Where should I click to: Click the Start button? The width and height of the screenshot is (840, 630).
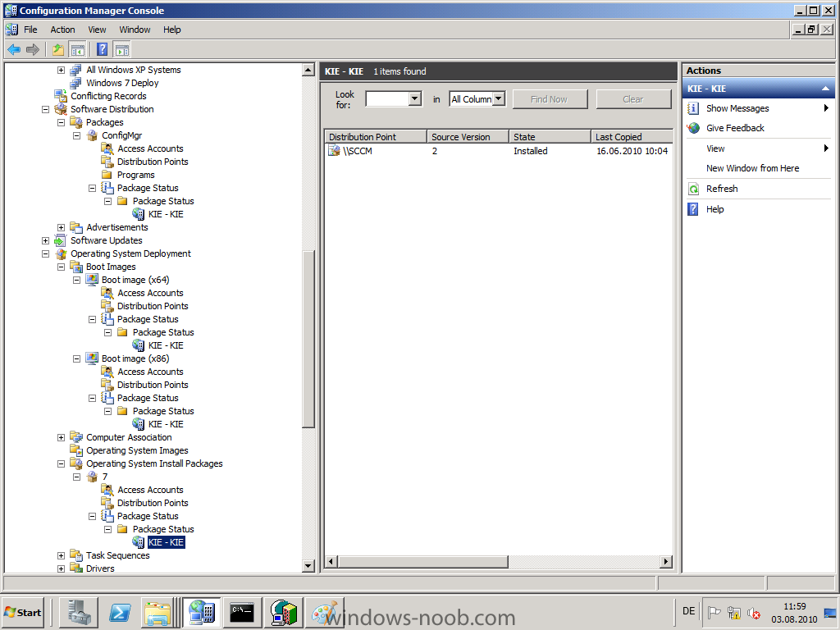tap(23, 612)
